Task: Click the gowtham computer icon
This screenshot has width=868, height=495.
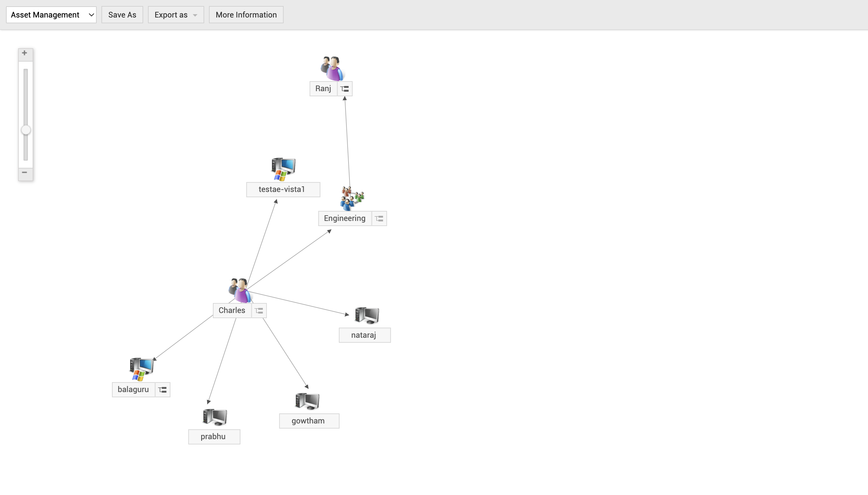Action: (307, 401)
